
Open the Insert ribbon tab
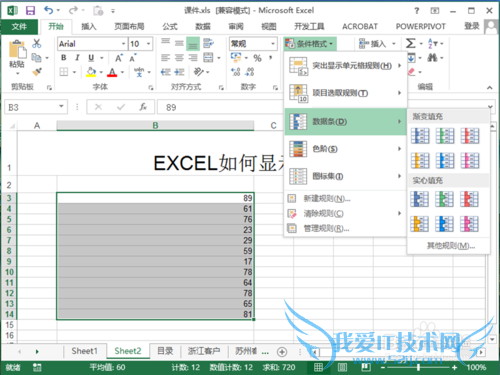[89, 27]
